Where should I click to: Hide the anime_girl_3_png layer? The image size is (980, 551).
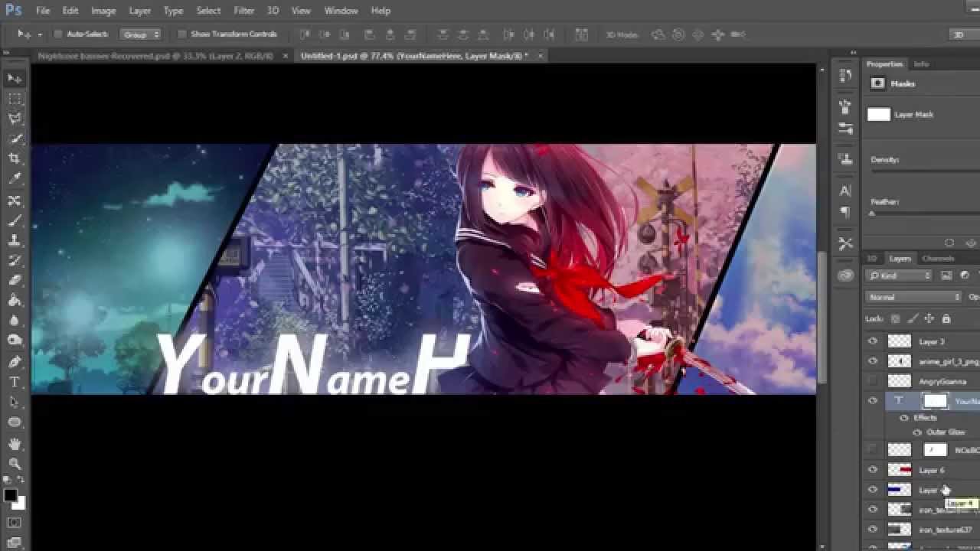point(873,361)
